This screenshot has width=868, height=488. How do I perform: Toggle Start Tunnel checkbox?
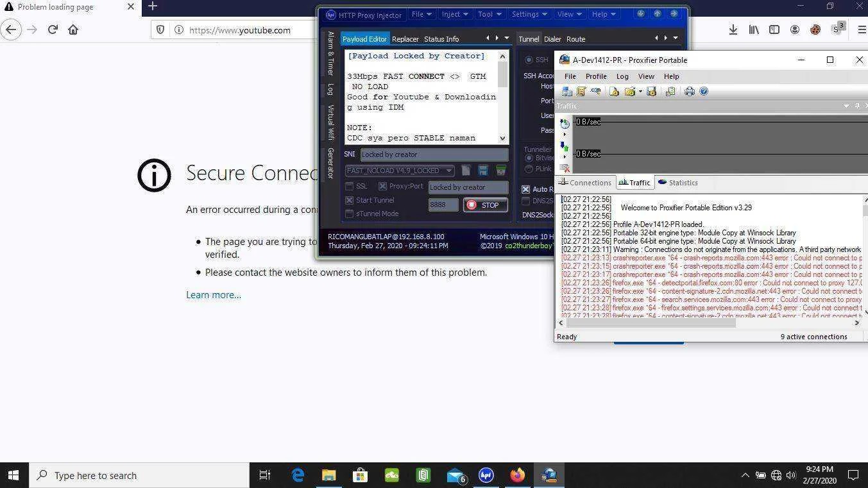click(x=350, y=200)
